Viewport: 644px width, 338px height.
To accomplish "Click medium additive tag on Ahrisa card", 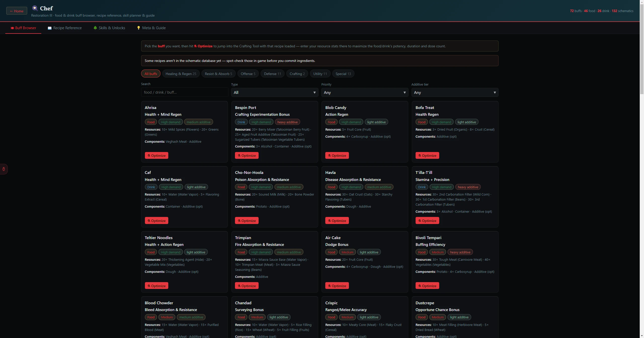I will pos(198,122).
